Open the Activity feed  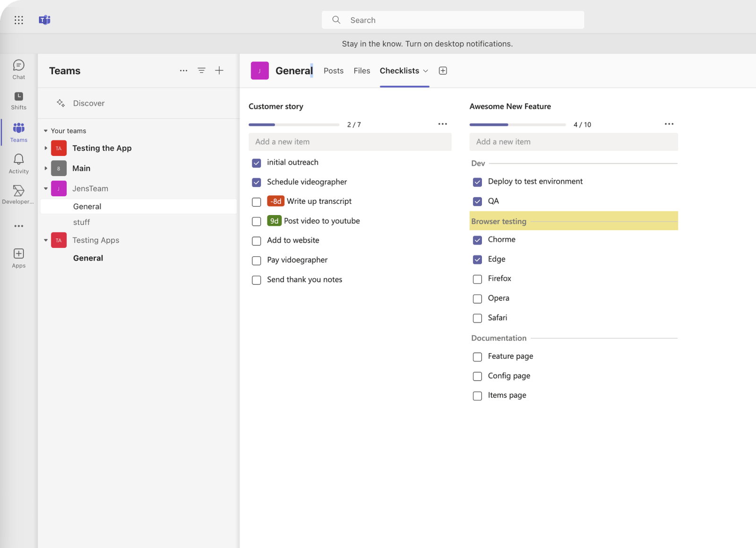coord(18,163)
